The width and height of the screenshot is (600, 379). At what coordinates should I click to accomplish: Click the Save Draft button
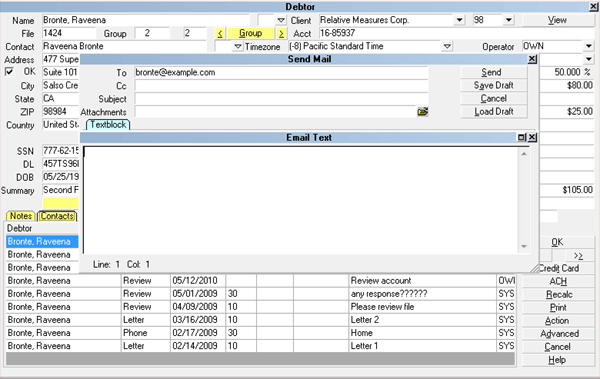494,85
